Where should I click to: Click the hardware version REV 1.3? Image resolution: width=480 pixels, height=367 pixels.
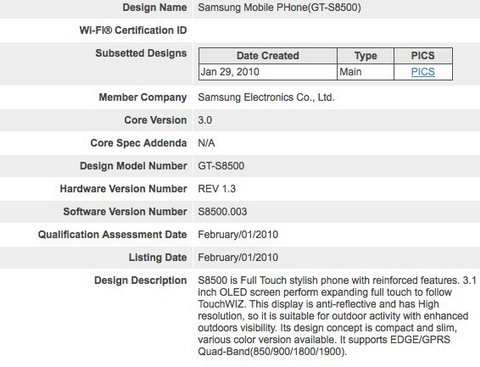click(x=217, y=189)
